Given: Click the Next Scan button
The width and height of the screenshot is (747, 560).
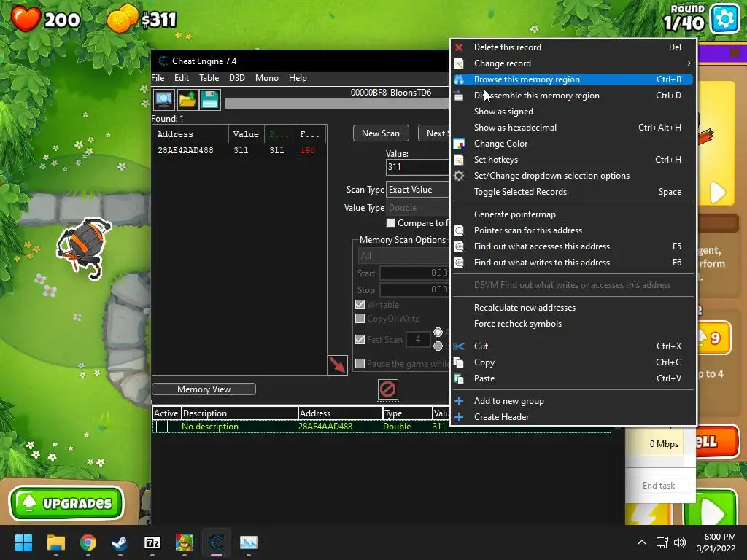Looking at the screenshot, I should coord(434,133).
